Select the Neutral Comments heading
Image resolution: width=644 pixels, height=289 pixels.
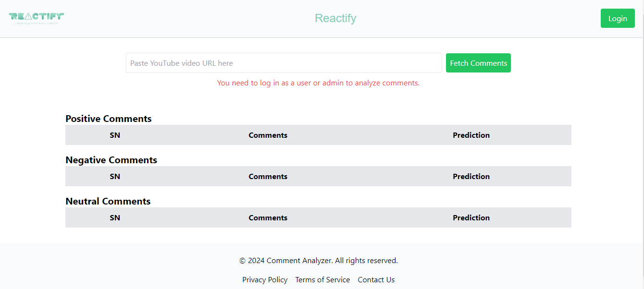point(108,201)
